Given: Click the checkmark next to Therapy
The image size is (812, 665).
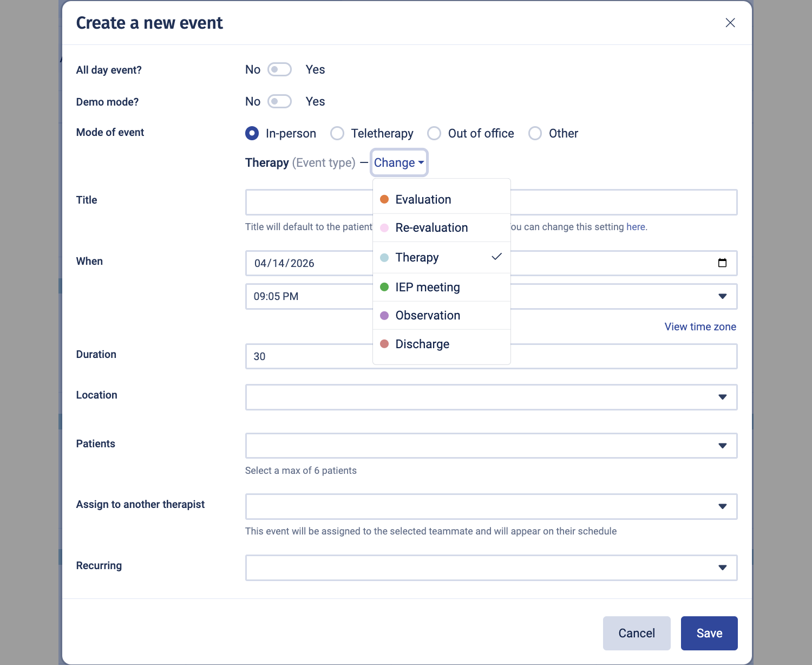Looking at the screenshot, I should click(x=496, y=257).
